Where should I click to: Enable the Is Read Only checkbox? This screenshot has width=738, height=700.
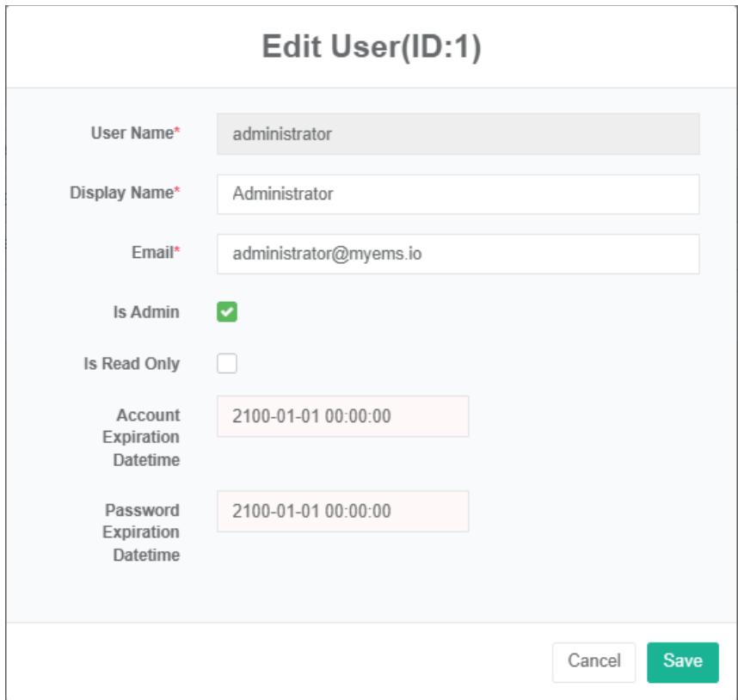pos(227,364)
